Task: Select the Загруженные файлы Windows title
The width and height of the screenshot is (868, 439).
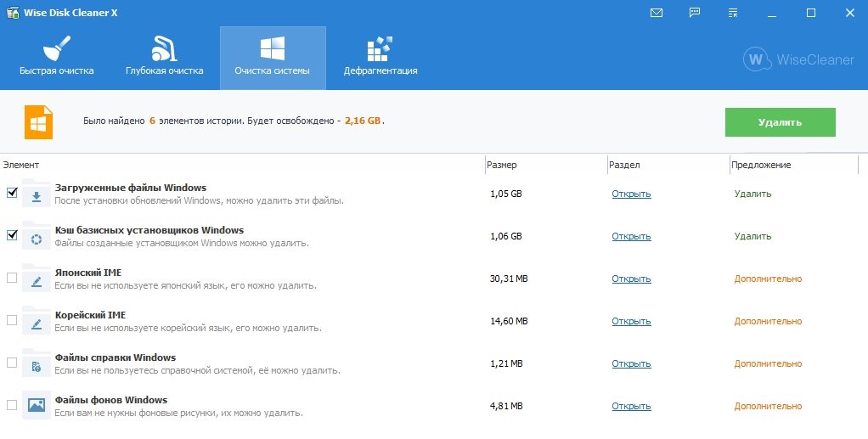Action: click(x=131, y=188)
